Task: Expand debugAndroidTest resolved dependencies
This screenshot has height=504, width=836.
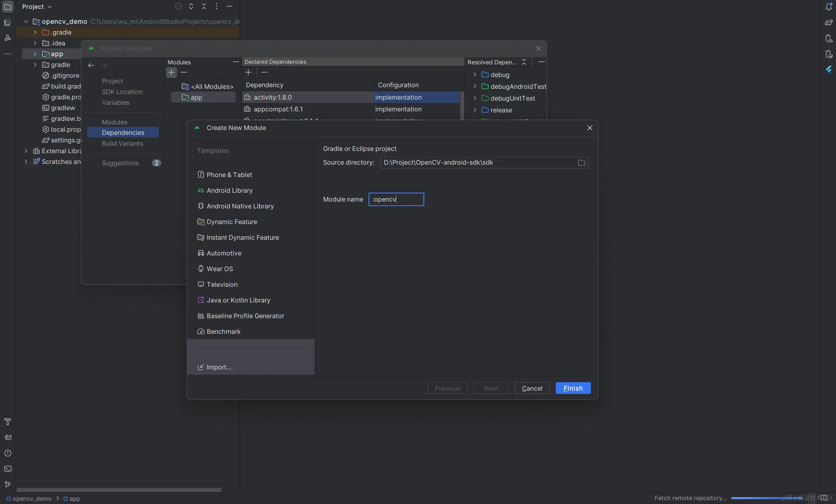Action: pyautogui.click(x=475, y=87)
